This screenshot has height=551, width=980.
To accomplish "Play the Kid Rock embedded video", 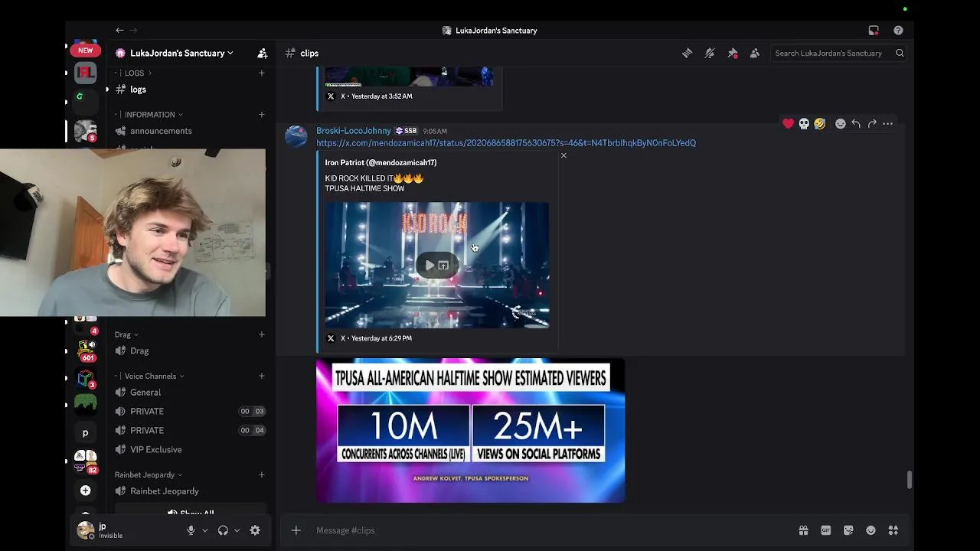I will pyautogui.click(x=430, y=266).
